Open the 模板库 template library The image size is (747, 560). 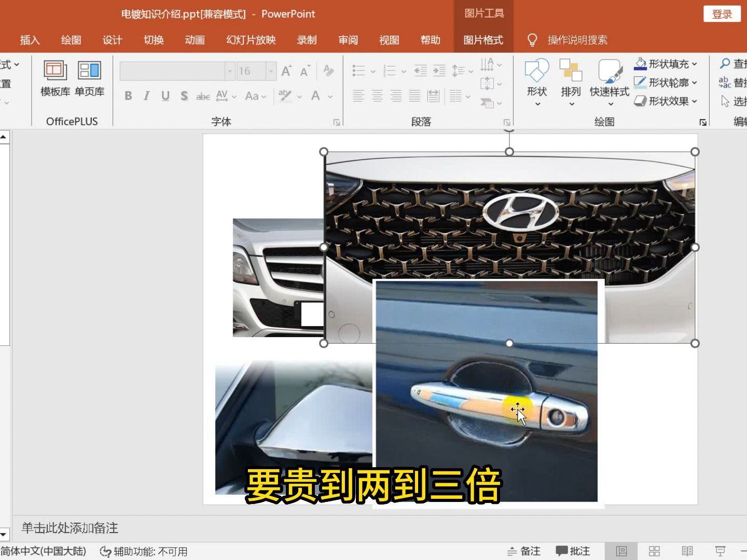click(x=55, y=78)
